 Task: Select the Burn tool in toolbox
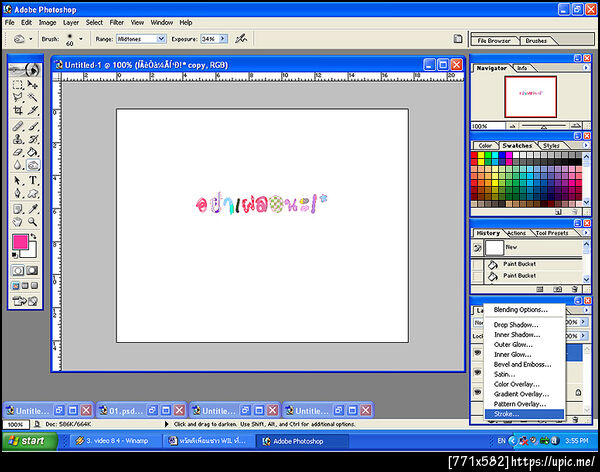coord(33,165)
